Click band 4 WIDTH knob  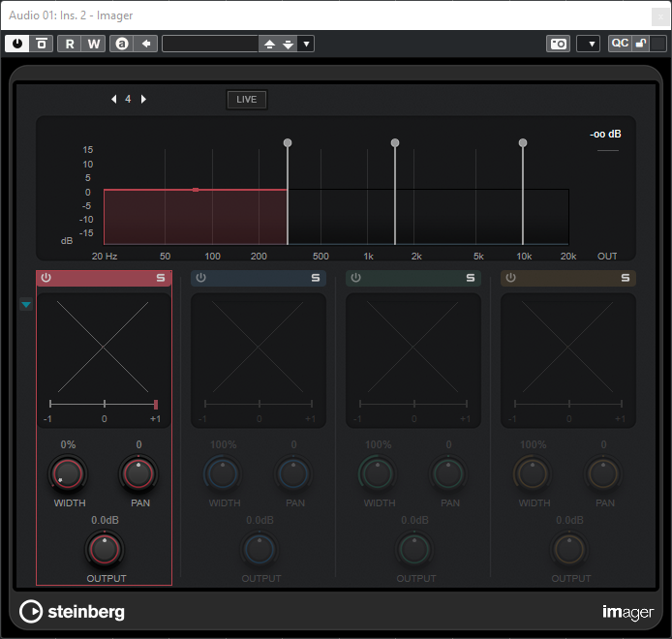[533, 474]
